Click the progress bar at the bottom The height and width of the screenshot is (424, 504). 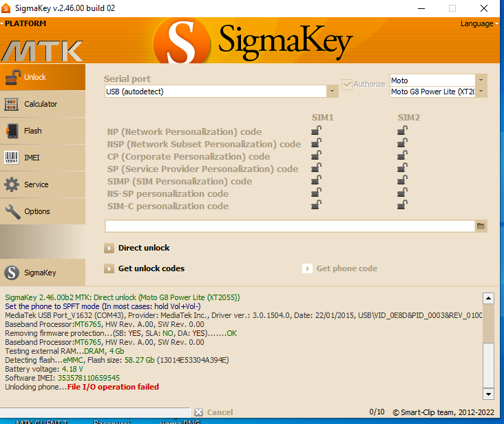(x=95, y=412)
